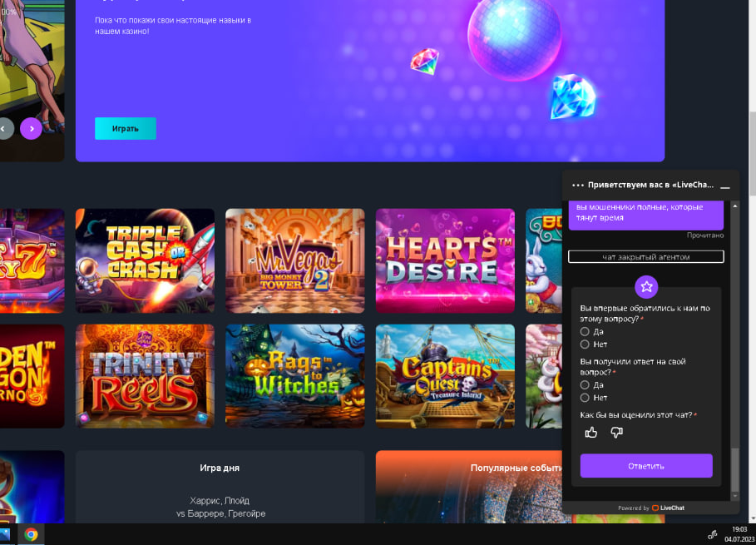Open the LiveChat three-dots menu
The height and width of the screenshot is (545, 756).
coord(578,186)
